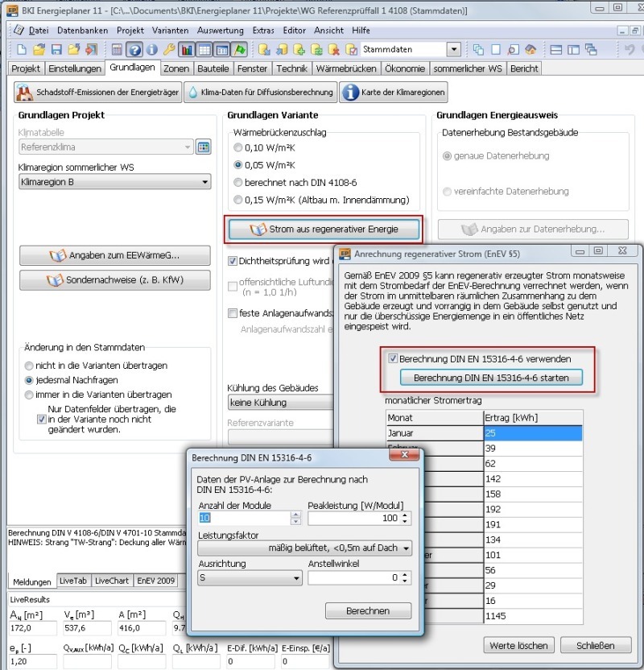Select the 0,05 W/m²K radio button
Screen dimensions: 644x670
237,165
